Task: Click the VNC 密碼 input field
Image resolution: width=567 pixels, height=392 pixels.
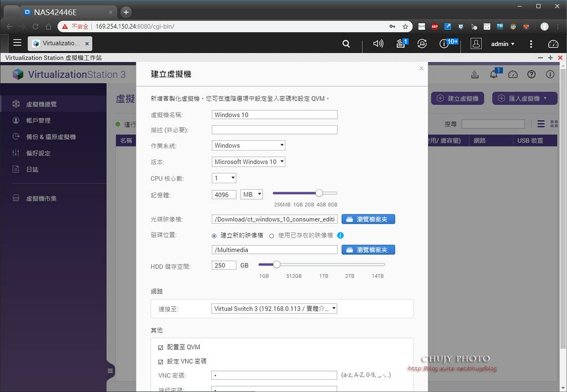Action: coord(274,375)
